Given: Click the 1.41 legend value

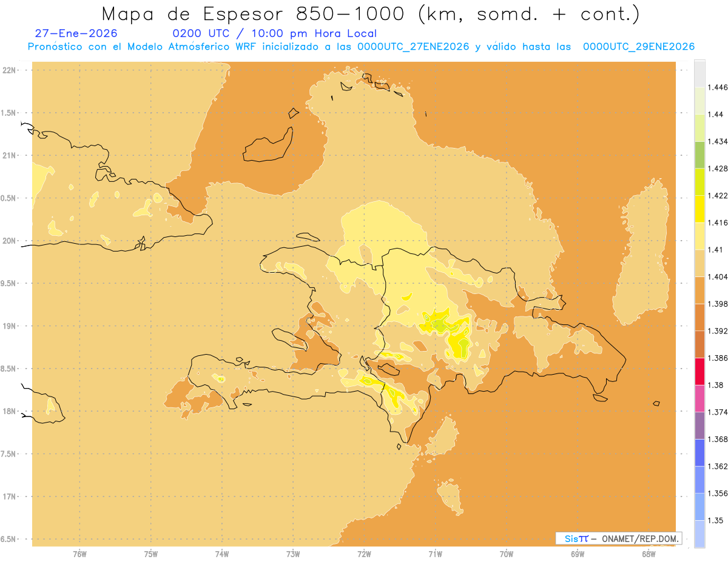Looking at the screenshot, I should (x=716, y=249).
